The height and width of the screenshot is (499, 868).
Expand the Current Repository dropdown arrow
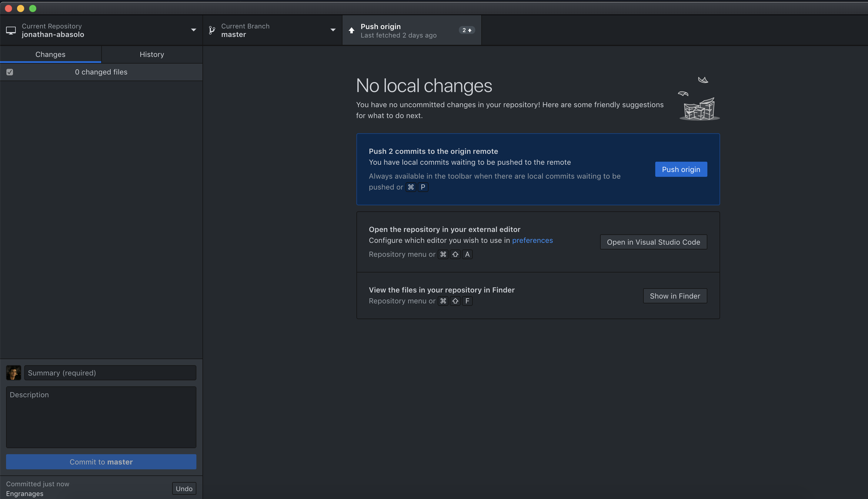pyautogui.click(x=193, y=30)
